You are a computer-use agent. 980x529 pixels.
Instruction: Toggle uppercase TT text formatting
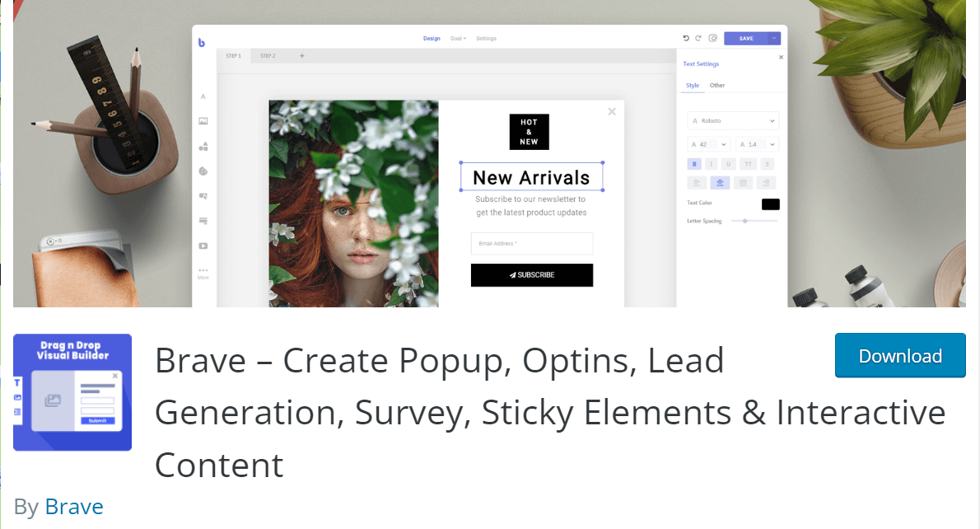748,164
